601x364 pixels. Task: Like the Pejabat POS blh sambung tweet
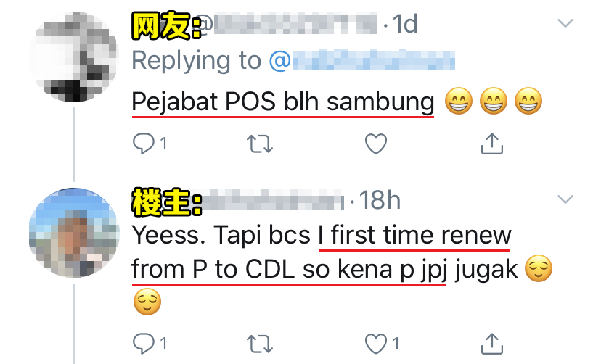(x=376, y=144)
